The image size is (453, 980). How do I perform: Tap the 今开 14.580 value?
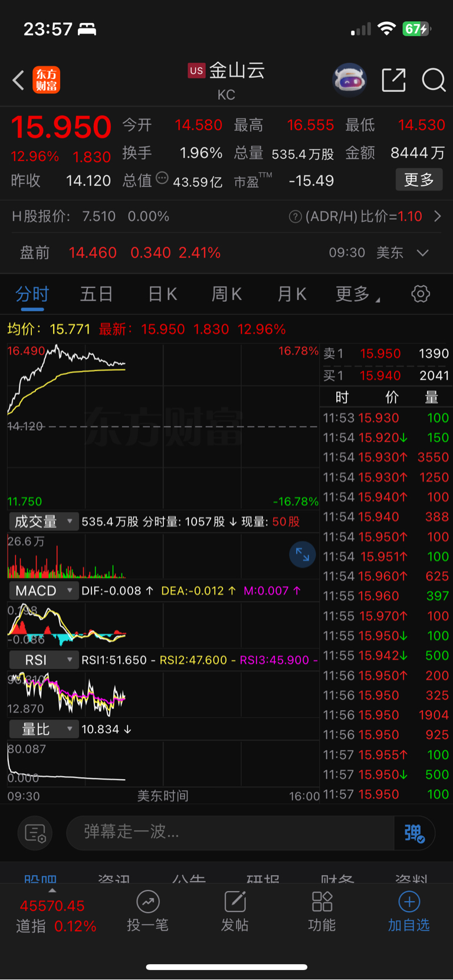click(198, 125)
